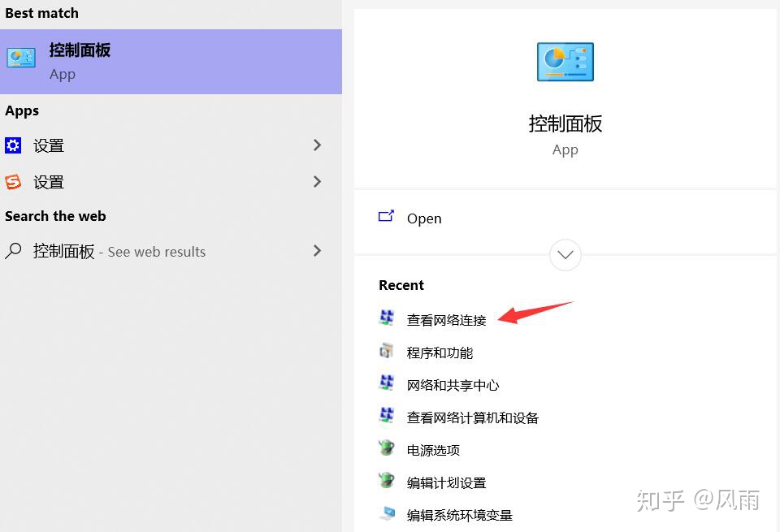This screenshot has width=780, height=532.
Task: Expand more actions with the round chevron
Action: (x=565, y=254)
